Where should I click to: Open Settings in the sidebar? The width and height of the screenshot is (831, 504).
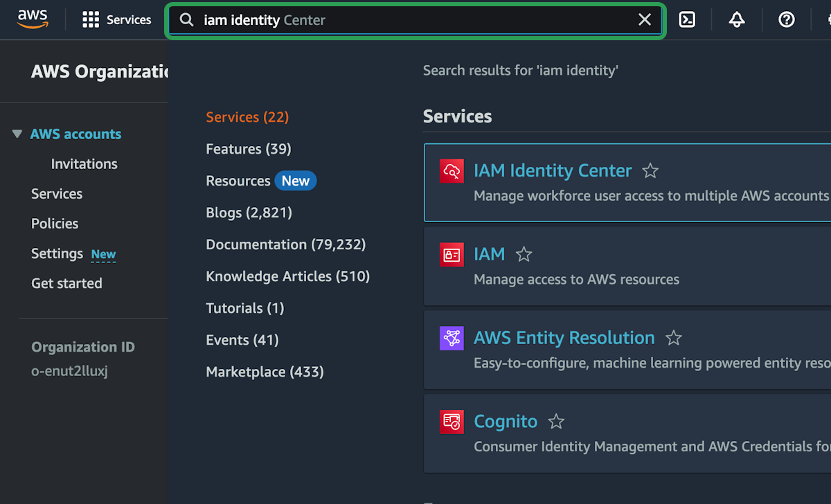pos(57,253)
